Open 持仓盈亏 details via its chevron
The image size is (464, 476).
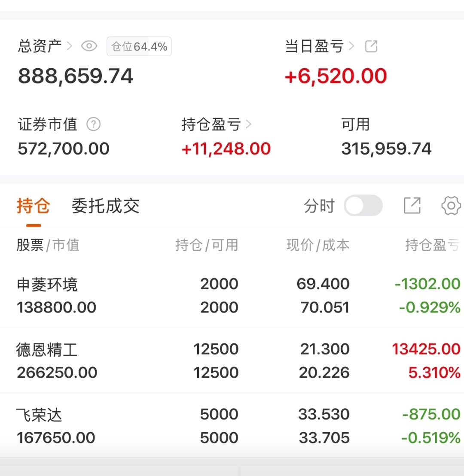click(249, 124)
